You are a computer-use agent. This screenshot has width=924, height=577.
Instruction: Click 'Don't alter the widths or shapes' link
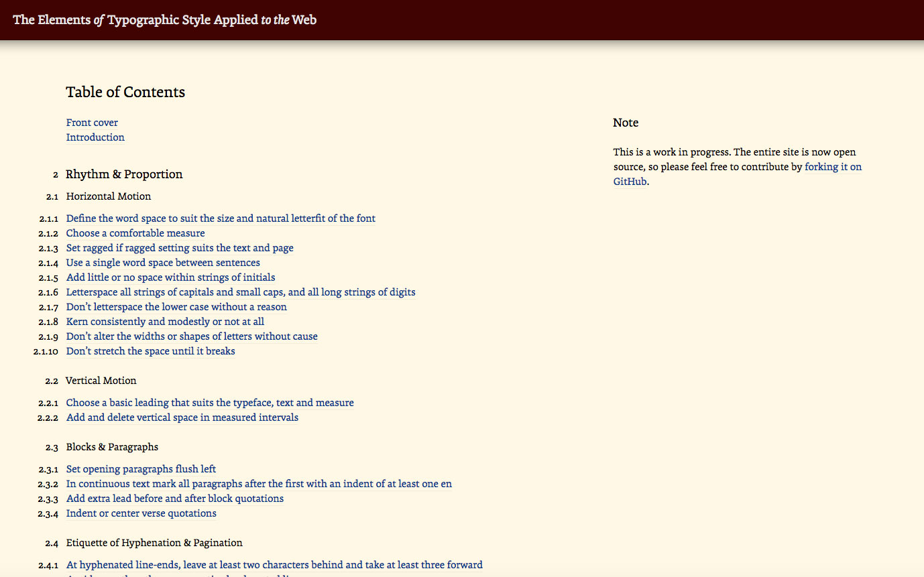click(x=192, y=336)
